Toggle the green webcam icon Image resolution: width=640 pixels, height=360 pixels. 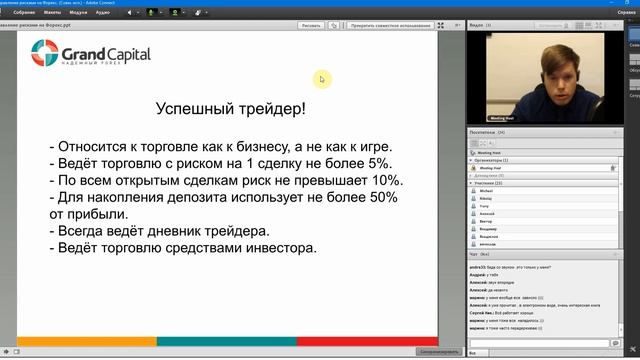point(175,13)
